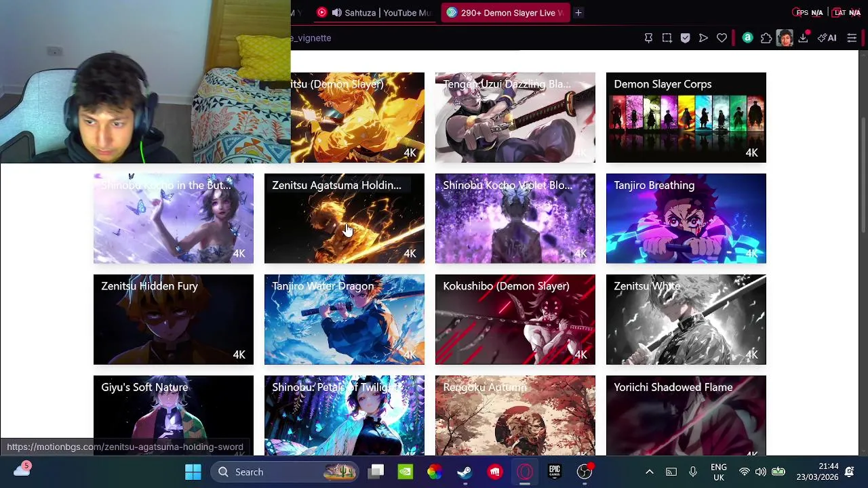The image size is (868, 488).
Task: Open the Kokushibo (Demon Slayer) wallpaper
Action: [x=515, y=319]
